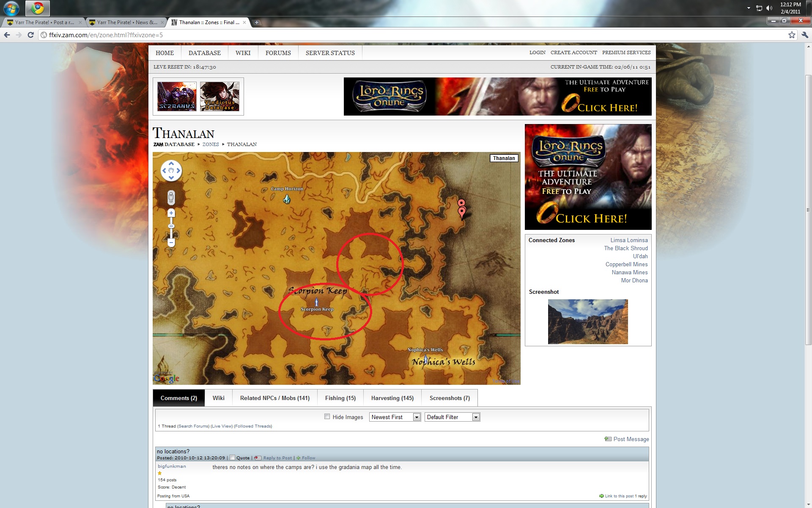Viewport: 812px width, 508px height.
Task: Click the Nophica's Wells map marker
Action: (425, 359)
